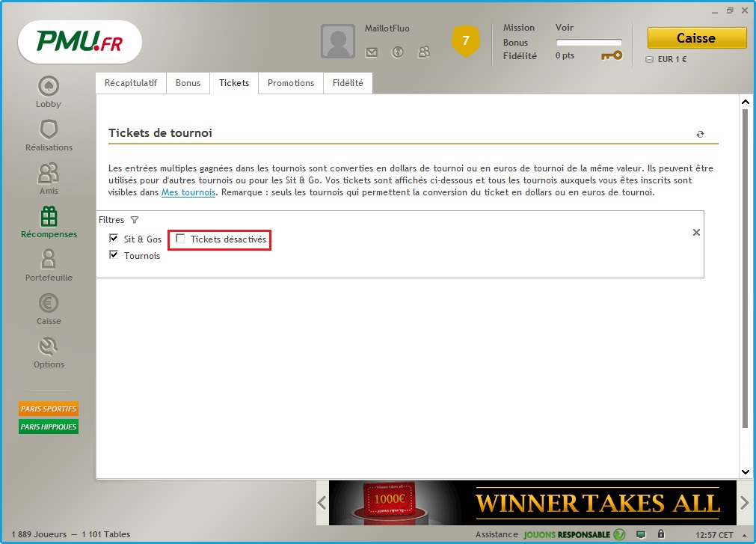Click the monitor connection status icon
This screenshot has width=756, height=544.
pyautogui.click(x=641, y=534)
